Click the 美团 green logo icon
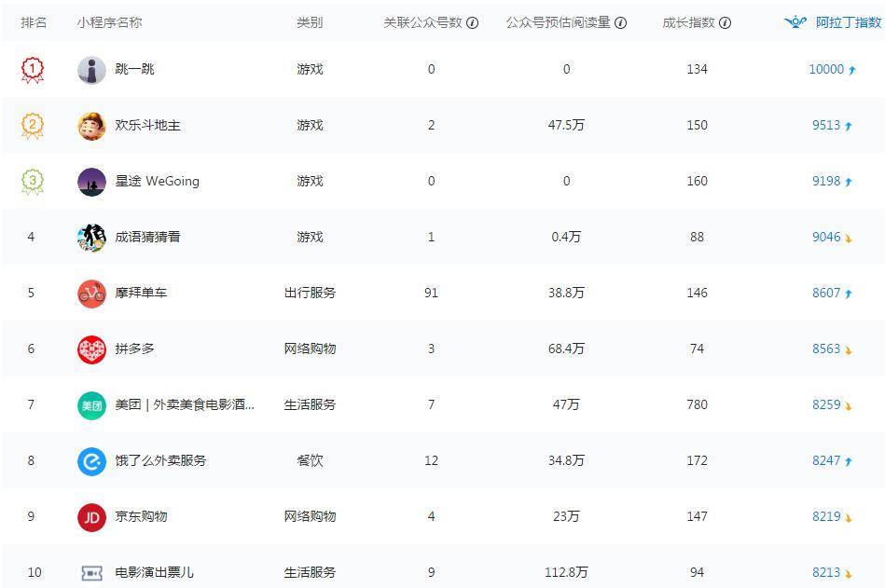The height and width of the screenshot is (588, 885). point(91,405)
